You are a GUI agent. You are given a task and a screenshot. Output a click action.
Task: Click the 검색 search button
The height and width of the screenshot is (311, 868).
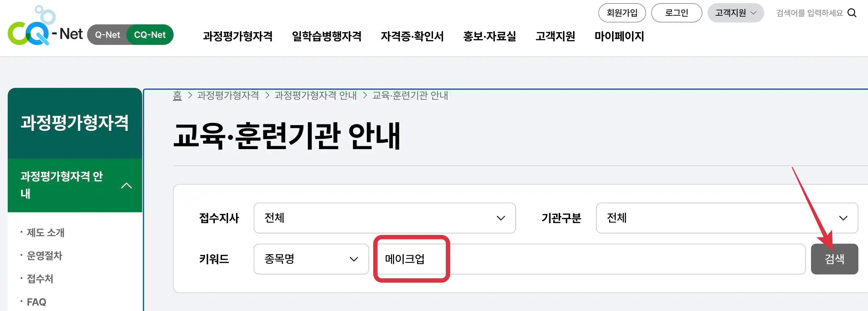(x=834, y=259)
